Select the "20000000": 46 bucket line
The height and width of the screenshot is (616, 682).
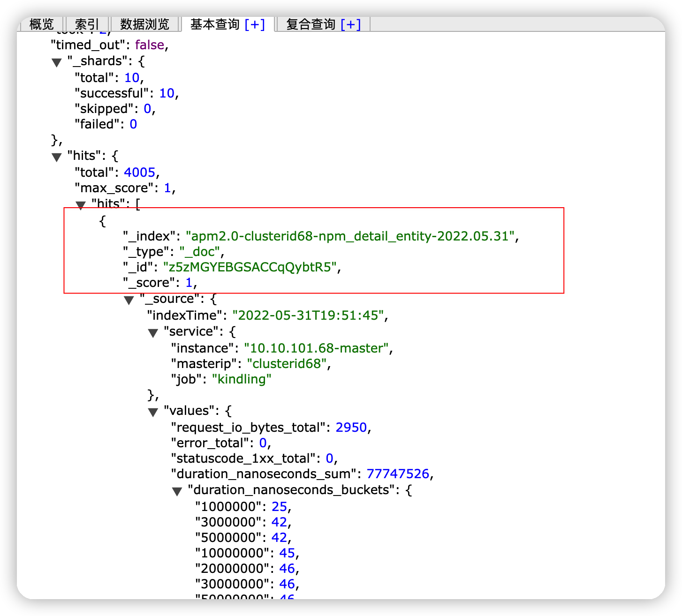coord(247,569)
